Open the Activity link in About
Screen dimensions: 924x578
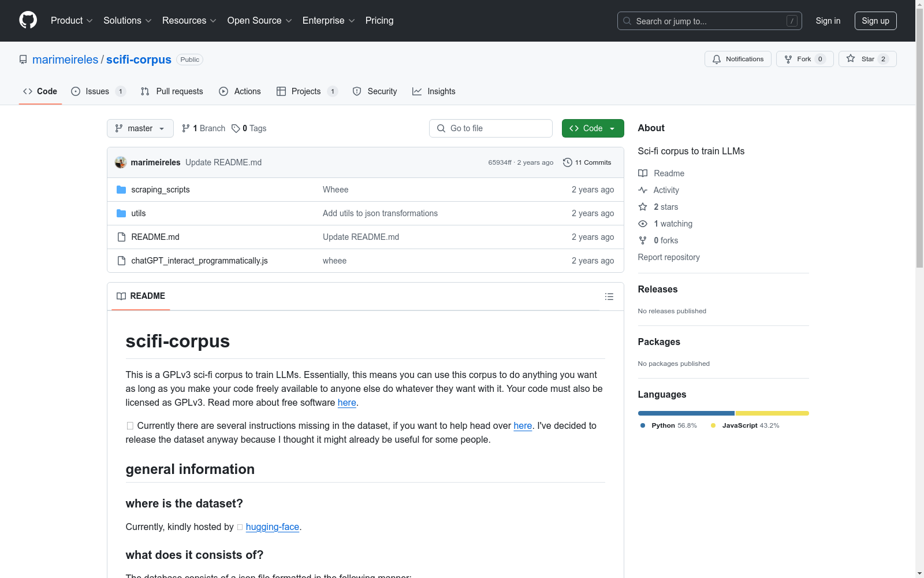658,190
